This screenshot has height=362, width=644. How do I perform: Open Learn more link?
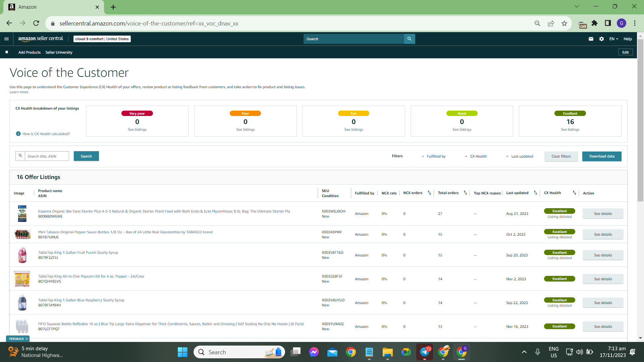[x=19, y=92]
